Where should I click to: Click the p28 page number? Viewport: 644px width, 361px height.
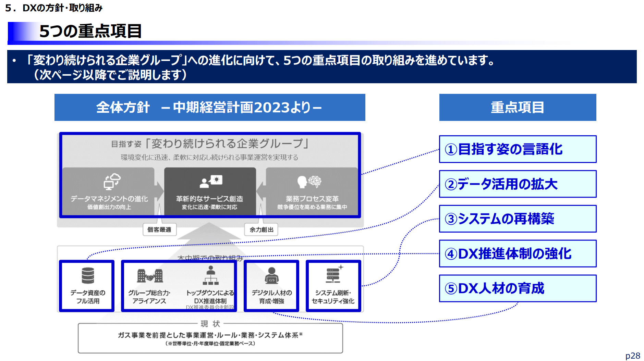(632, 356)
